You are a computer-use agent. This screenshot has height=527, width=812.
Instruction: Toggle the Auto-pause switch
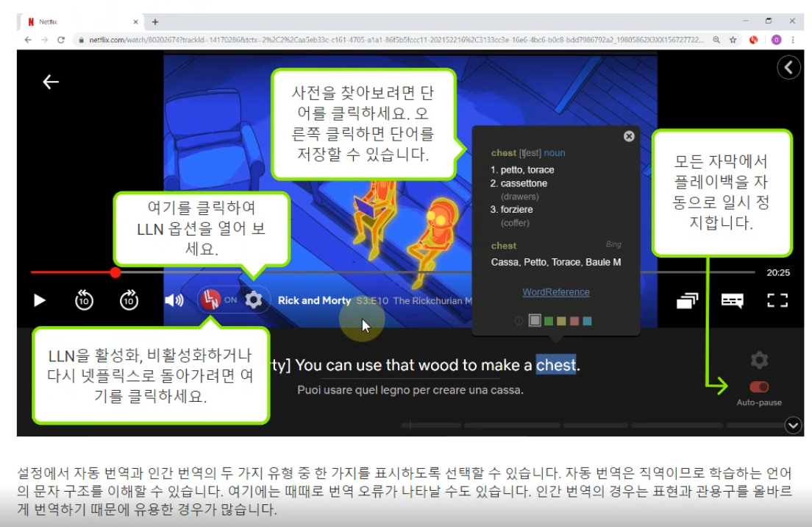tap(758, 387)
